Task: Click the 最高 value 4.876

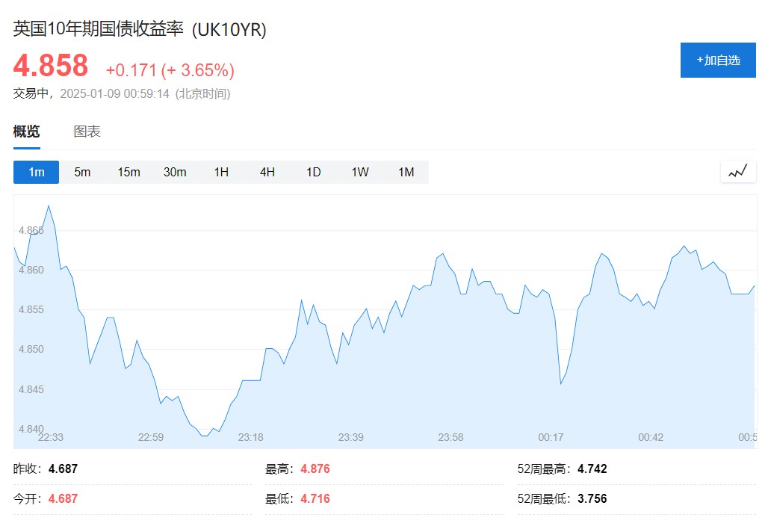Action: coord(315,469)
